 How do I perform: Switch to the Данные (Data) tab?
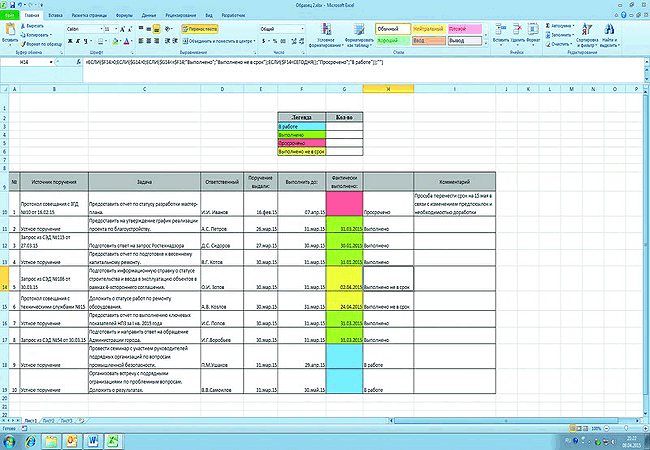[149, 15]
